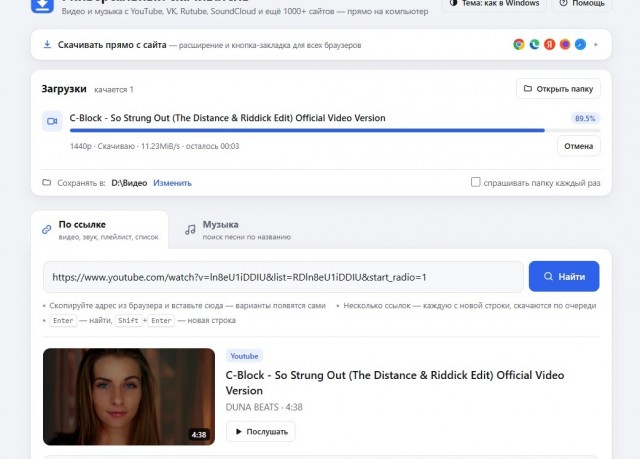The height and width of the screenshot is (459, 640).
Task: Click the "Скопируйте адрес из браузера" hint
Action: pos(187,306)
